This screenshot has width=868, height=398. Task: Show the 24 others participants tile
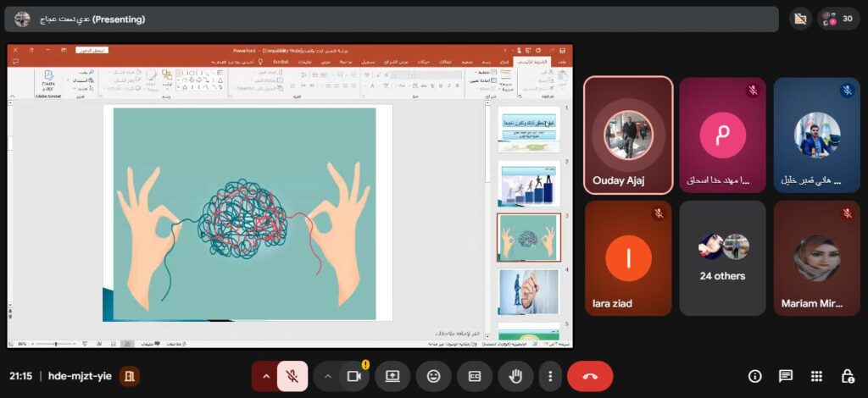722,258
